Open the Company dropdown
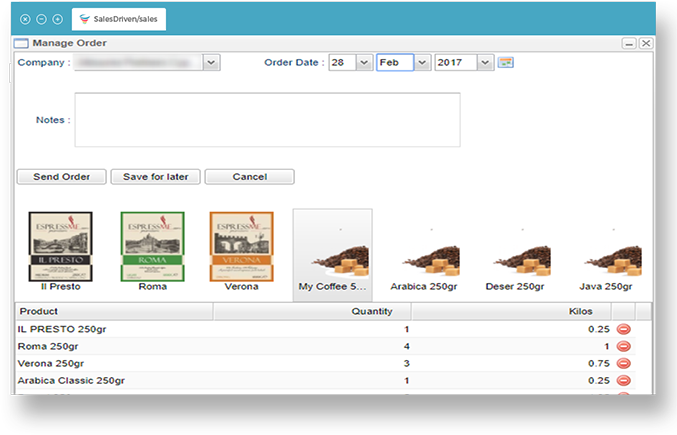677x435 pixels. pos(211,63)
